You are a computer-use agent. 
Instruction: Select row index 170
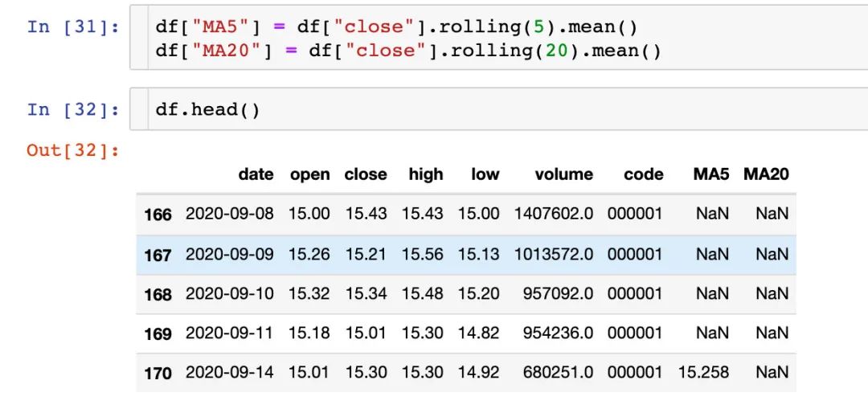point(158,374)
